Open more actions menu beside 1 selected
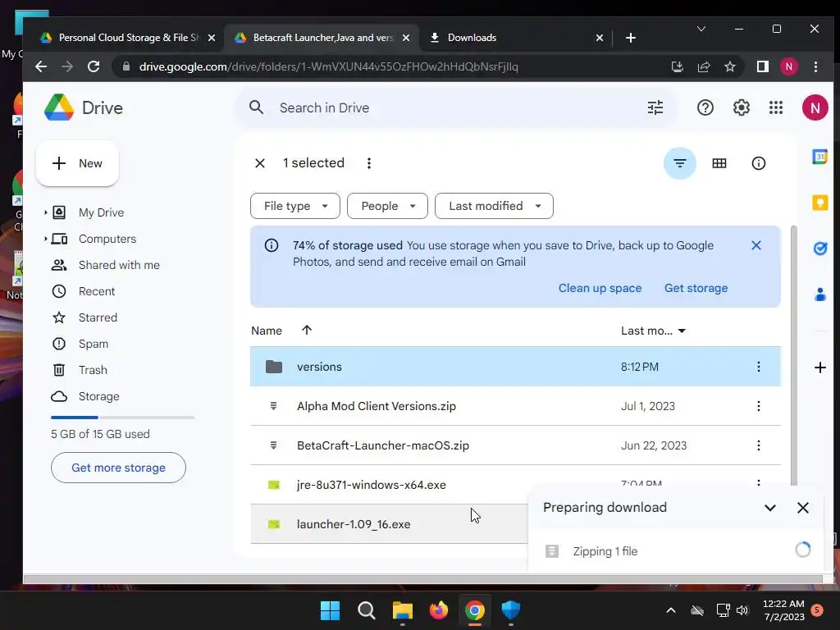840x630 pixels. pos(368,163)
